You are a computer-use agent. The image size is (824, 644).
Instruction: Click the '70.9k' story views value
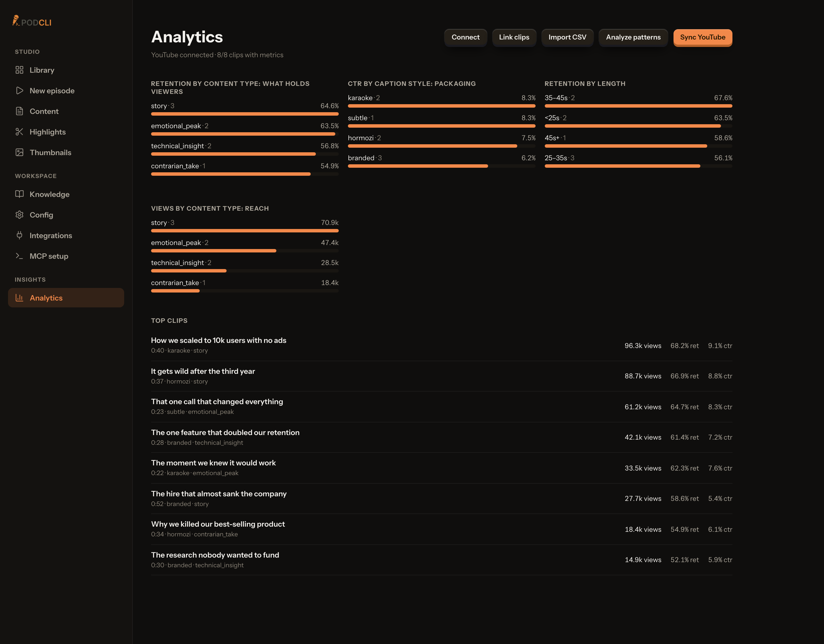pos(329,222)
